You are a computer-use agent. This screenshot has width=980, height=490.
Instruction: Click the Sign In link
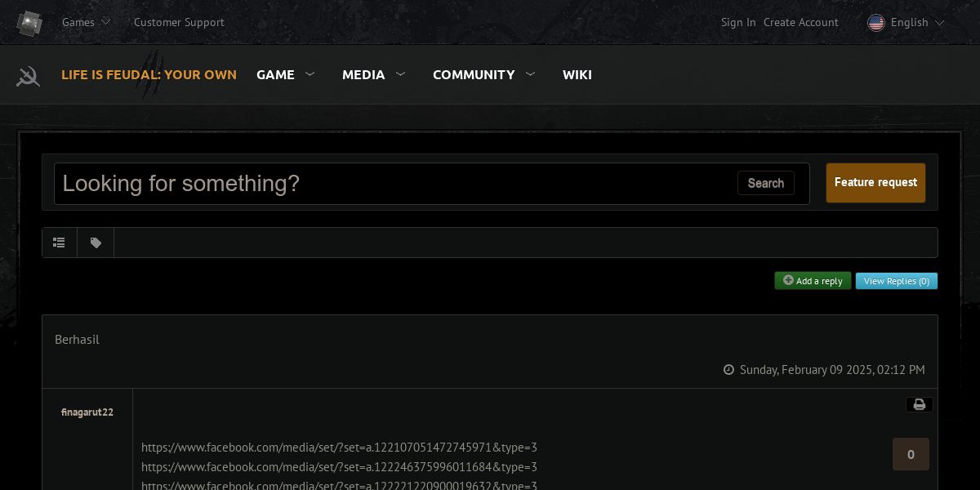738,22
